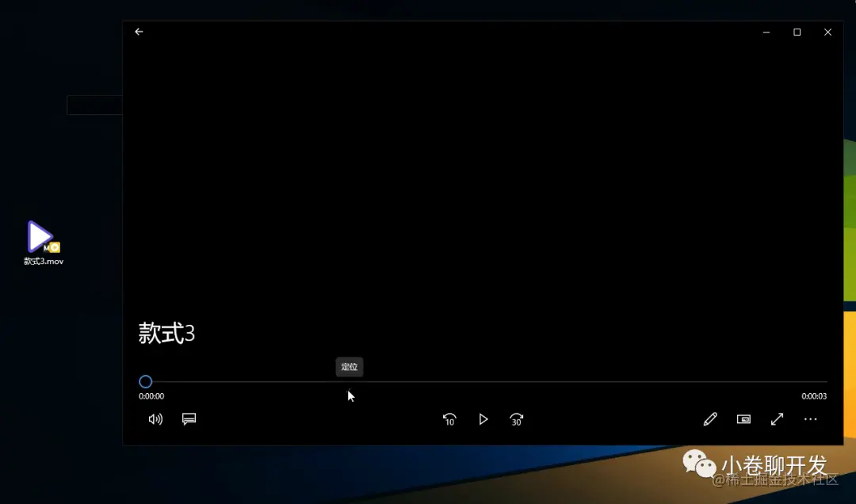Click the total duration 0:00:03 label
The image size is (856, 504).
pyautogui.click(x=814, y=396)
